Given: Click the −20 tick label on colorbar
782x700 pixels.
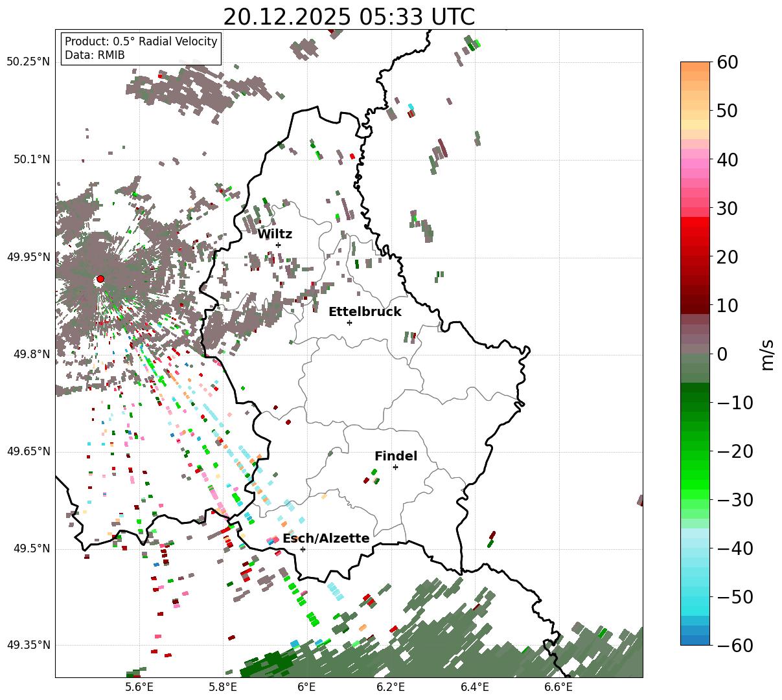Looking at the screenshot, I should coord(735,451).
